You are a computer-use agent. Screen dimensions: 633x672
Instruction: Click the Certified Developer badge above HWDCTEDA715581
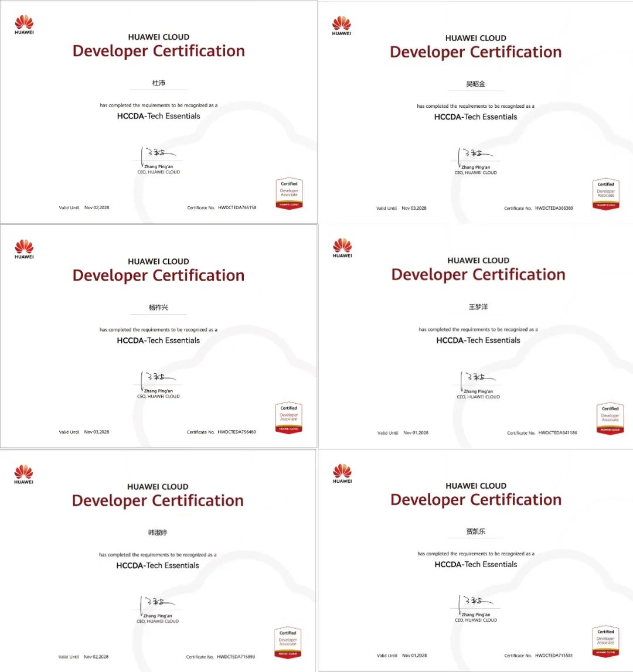click(605, 642)
